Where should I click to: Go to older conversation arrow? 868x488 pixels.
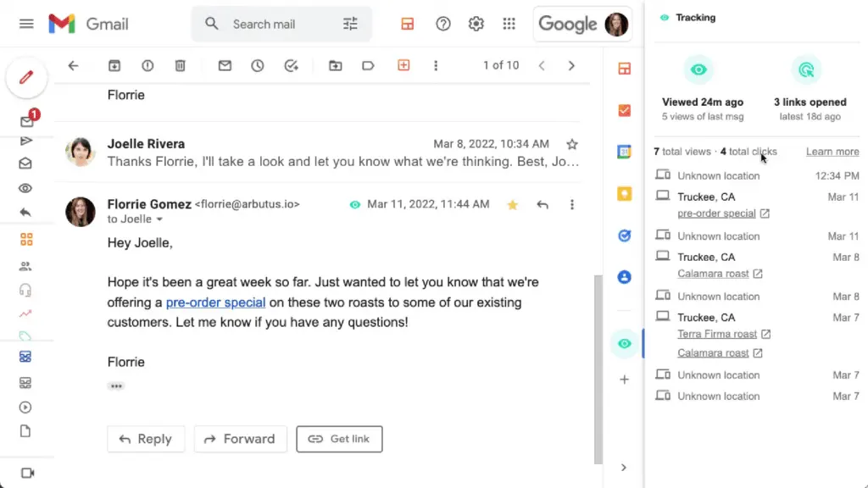tap(571, 66)
